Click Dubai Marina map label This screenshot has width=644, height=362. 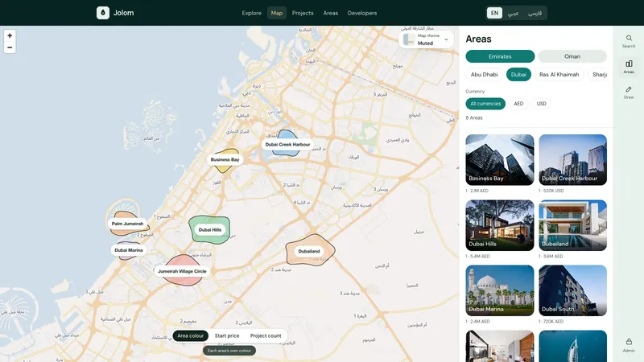pyautogui.click(x=129, y=250)
